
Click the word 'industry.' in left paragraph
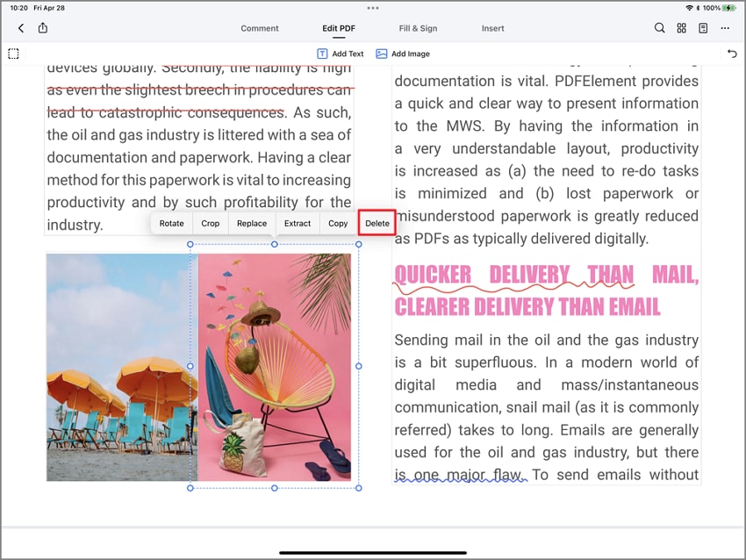75,225
